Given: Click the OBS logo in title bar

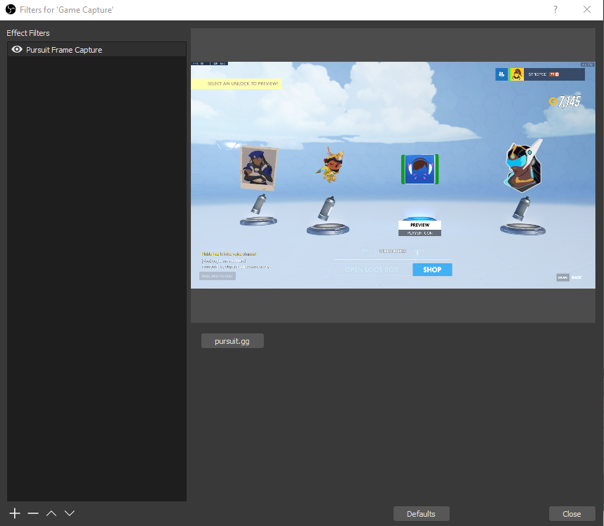Looking at the screenshot, I should point(10,9).
